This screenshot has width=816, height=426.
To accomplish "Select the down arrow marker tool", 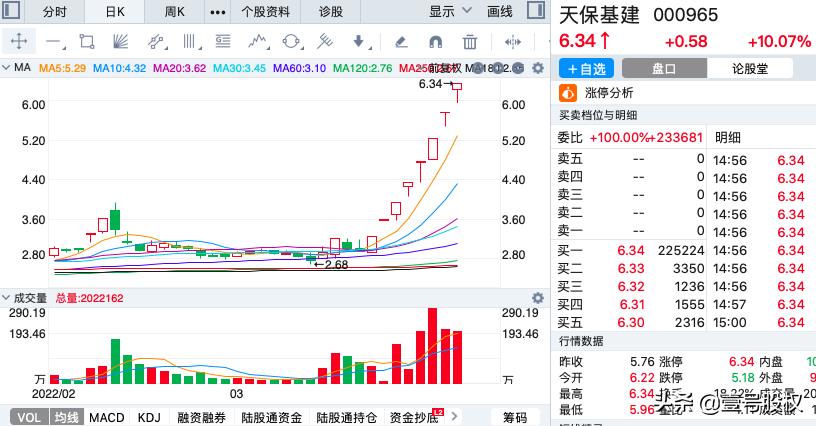I will click(360, 42).
